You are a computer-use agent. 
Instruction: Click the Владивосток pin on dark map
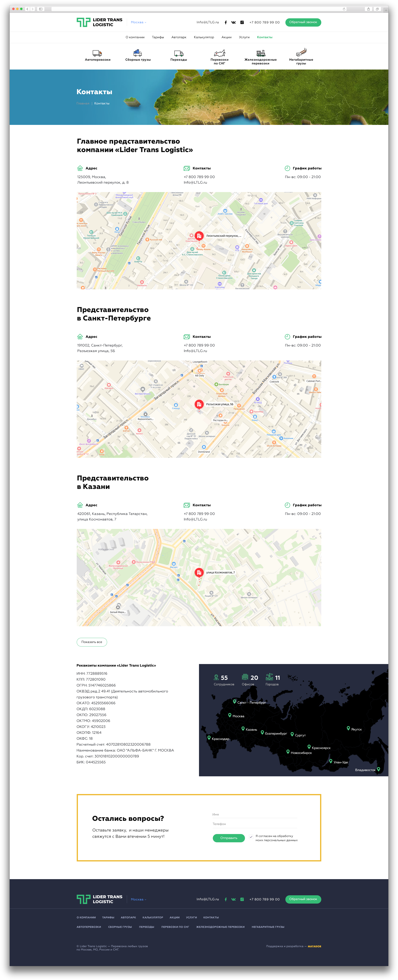pyautogui.click(x=378, y=769)
